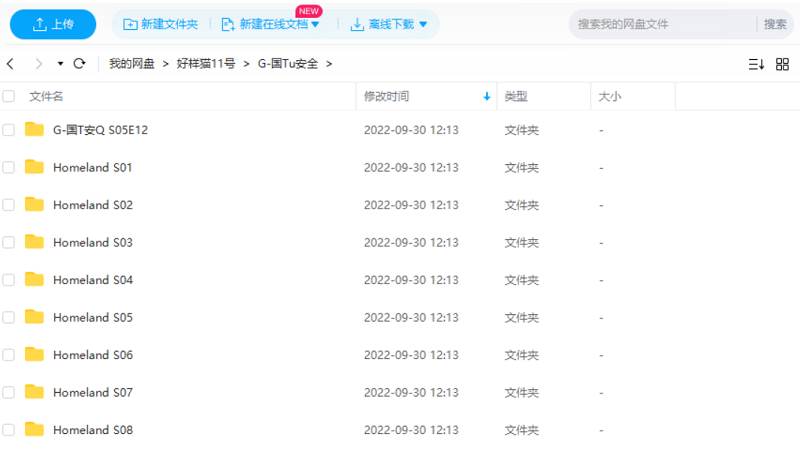Open the sort order options icon

(756, 64)
